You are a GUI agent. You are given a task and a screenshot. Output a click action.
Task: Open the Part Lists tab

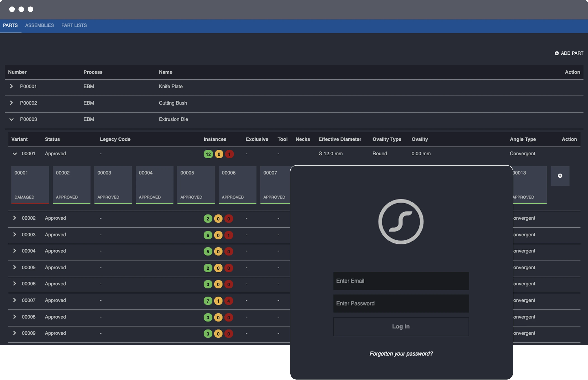pos(74,25)
